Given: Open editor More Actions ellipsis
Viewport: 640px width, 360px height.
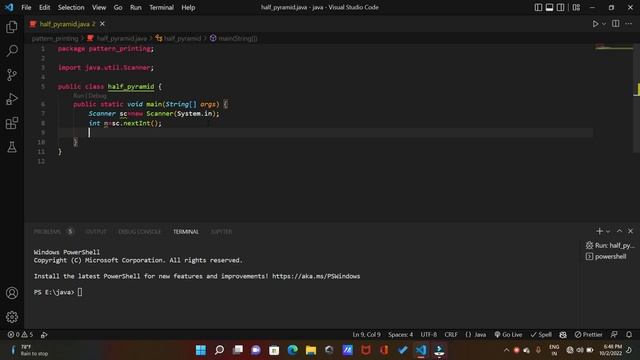Looking at the screenshot, I should [x=629, y=24].
